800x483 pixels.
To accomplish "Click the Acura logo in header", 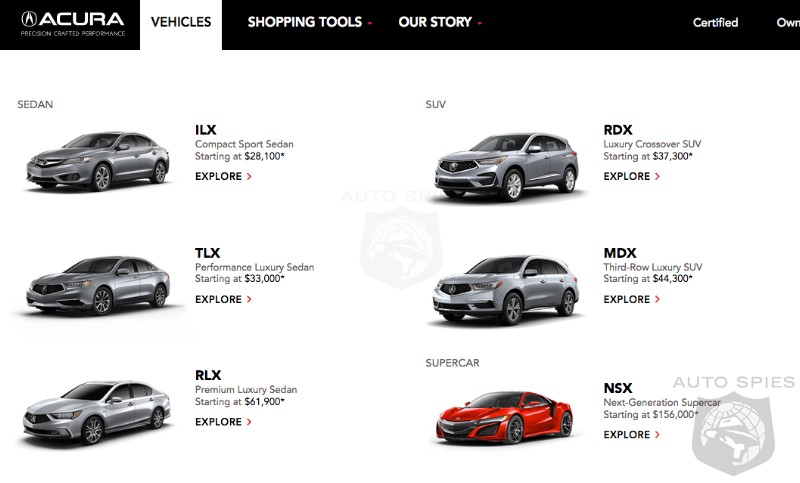I will (x=72, y=24).
